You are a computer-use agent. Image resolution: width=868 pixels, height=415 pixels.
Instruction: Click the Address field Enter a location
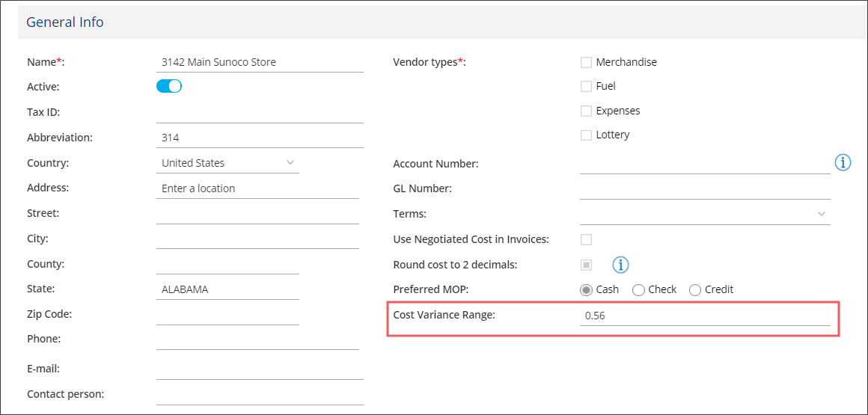258,188
